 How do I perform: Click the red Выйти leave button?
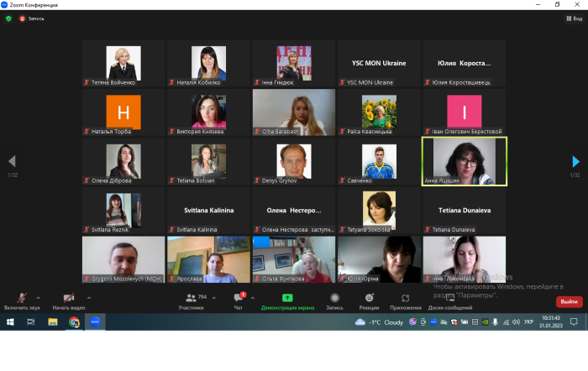(x=569, y=301)
